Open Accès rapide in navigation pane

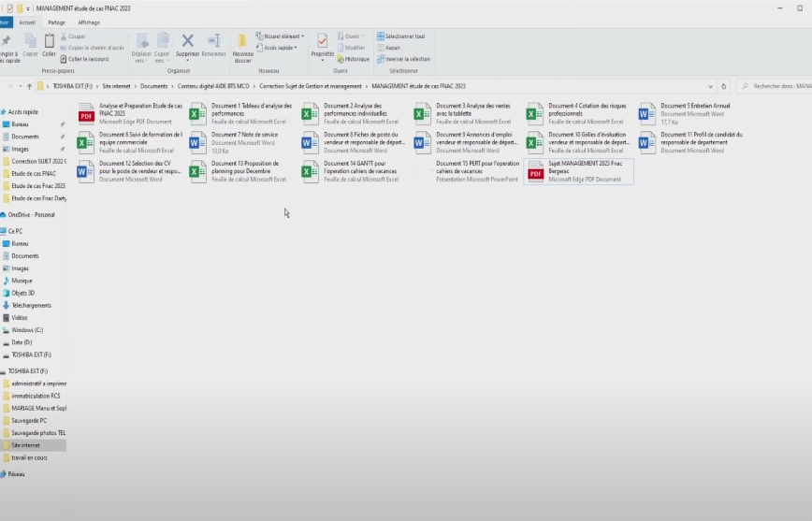22,112
